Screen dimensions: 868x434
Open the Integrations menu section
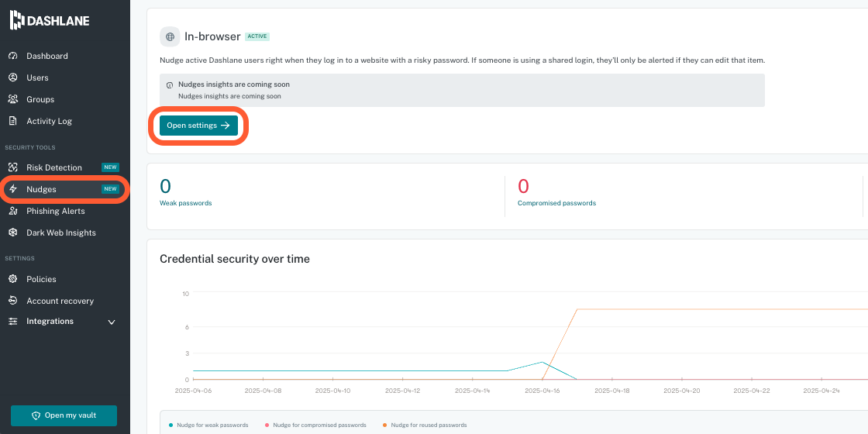tap(50, 321)
